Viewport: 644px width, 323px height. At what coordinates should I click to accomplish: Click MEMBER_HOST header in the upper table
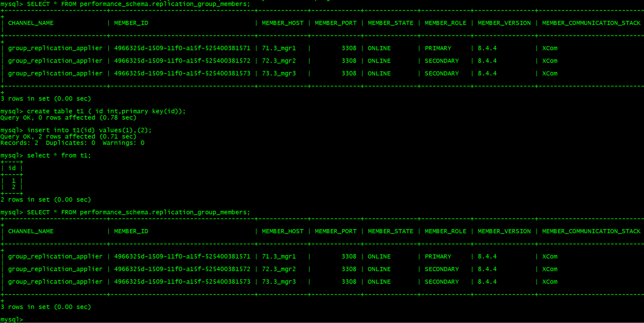283,23
